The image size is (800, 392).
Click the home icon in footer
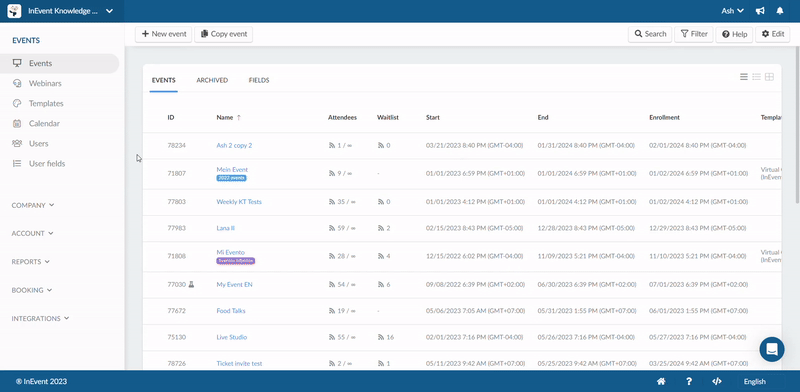click(x=661, y=381)
